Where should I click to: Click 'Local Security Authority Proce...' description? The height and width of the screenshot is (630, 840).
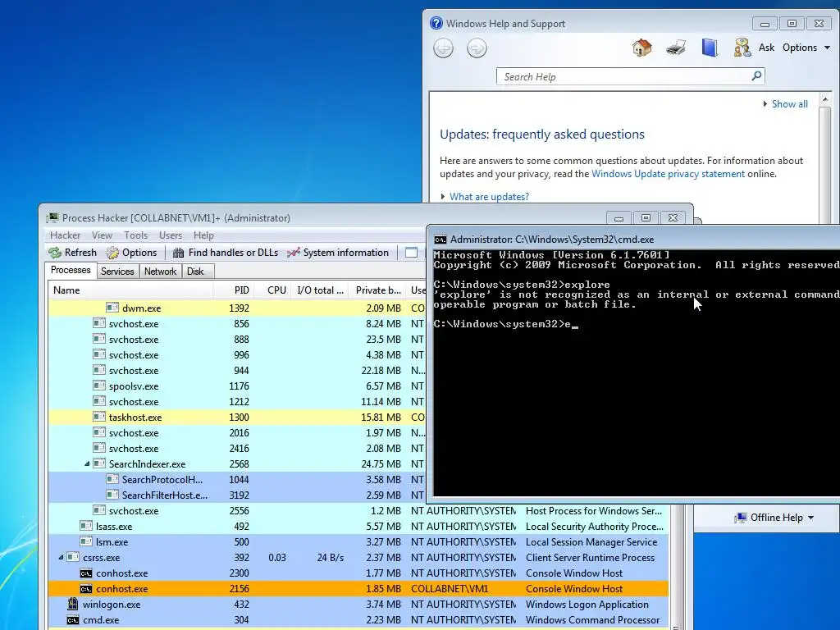[594, 527]
